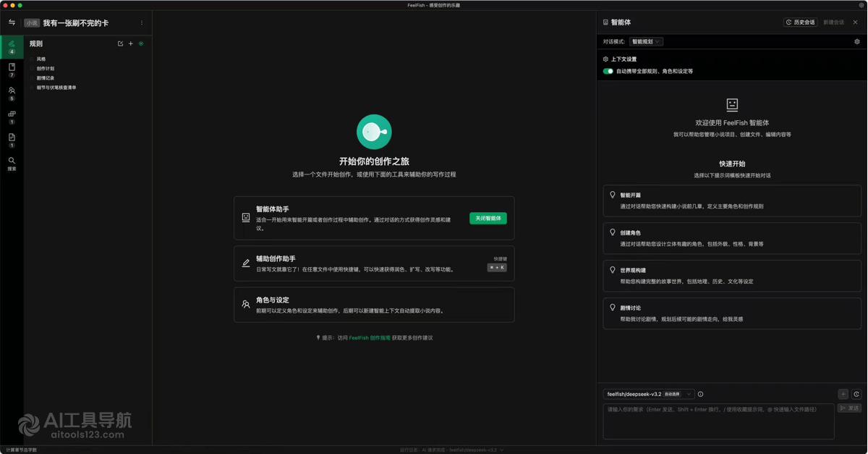Click the 小说 tag beside the title
This screenshot has height=454, width=868.
click(x=32, y=23)
